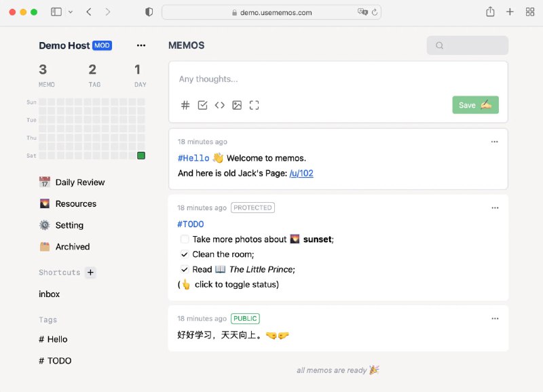543x392 pixels.
Task: Add a new shortcut with plus icon
Action: 91,273
